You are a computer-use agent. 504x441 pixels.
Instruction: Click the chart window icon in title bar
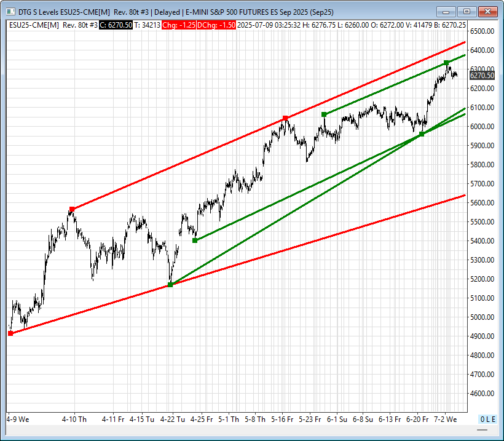coord(10,12)
